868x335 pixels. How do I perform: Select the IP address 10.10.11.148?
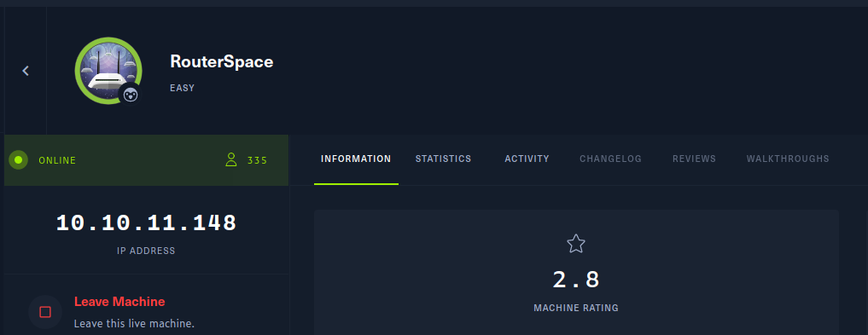146,222
